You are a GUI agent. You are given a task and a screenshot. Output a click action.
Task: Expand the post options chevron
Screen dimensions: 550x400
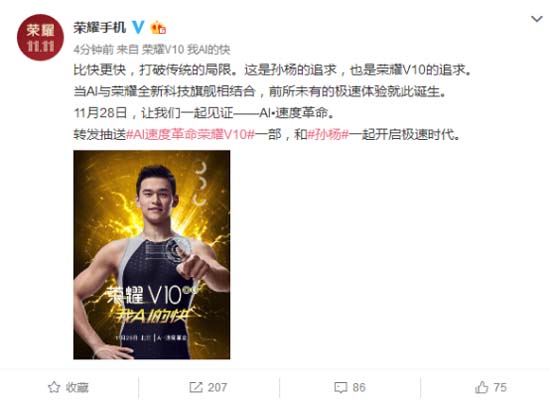[537, 19]
